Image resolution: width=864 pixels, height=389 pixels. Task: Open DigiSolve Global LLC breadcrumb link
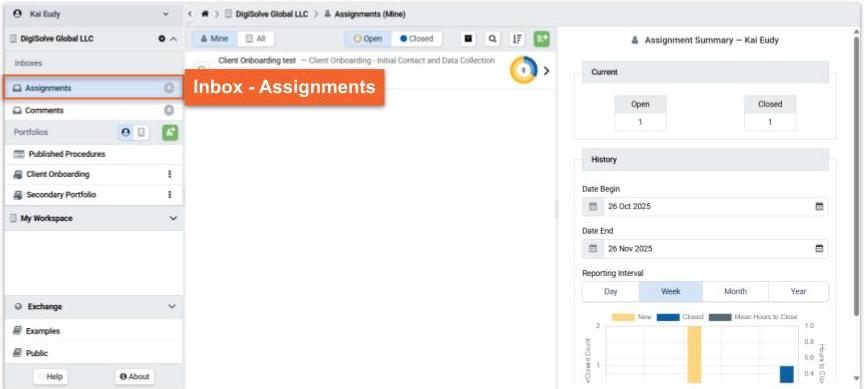pos(267,14)
